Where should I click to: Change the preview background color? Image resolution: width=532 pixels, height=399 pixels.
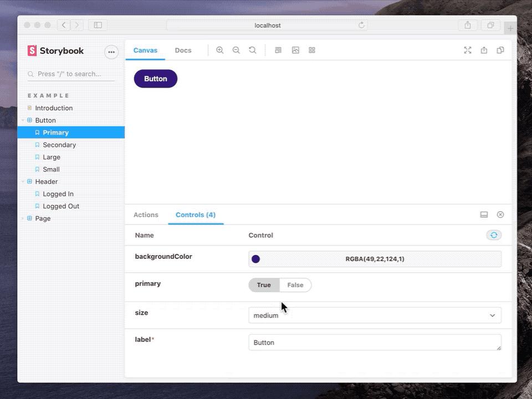[295, 50]
